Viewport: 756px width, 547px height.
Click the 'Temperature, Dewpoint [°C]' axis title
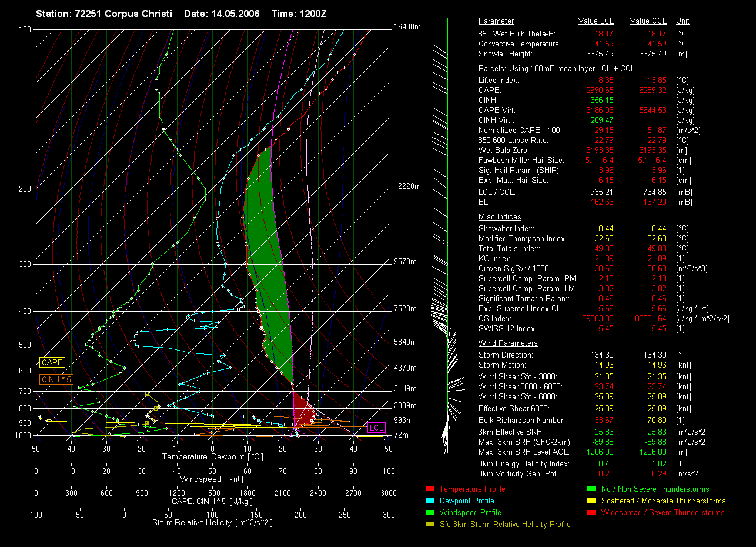pos(212,456)
